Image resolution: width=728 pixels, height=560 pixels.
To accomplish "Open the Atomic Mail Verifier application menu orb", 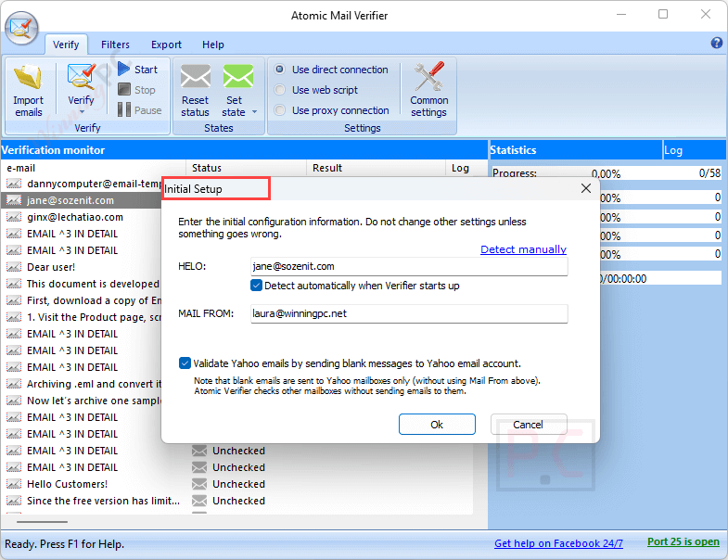I will coord(21,28).
